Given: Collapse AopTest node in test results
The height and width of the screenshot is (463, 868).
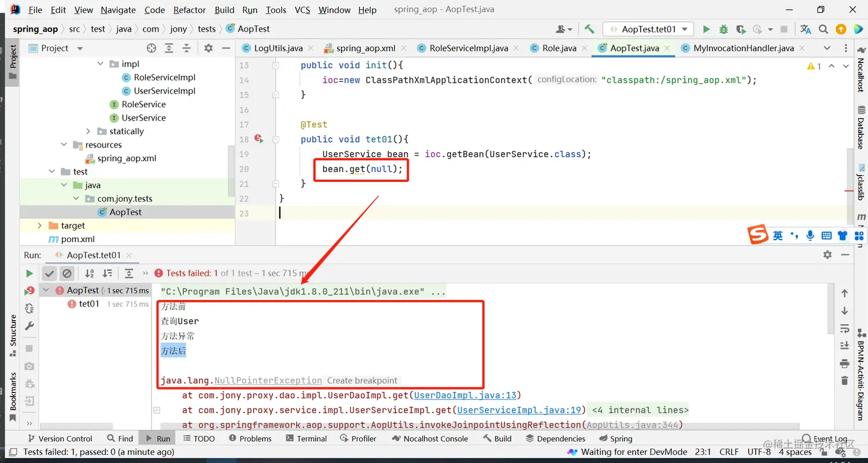Looking at the screenshot, I should (x=46, y=290).
